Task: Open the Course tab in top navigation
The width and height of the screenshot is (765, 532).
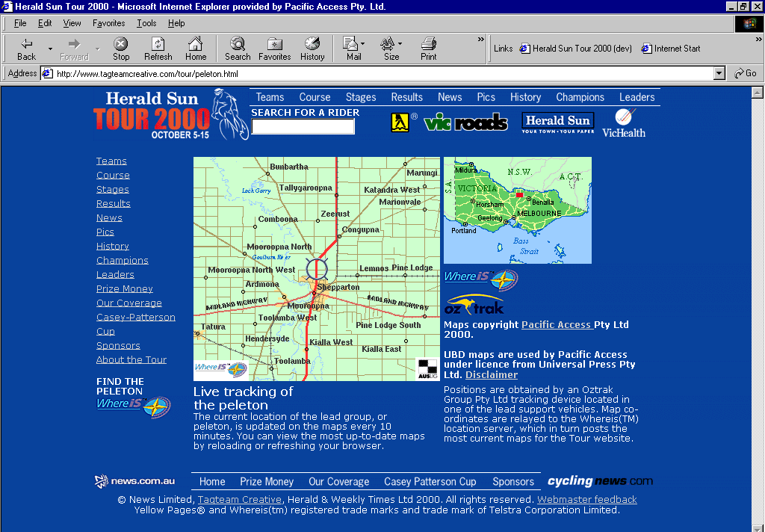Action: (x=315, y=97)
